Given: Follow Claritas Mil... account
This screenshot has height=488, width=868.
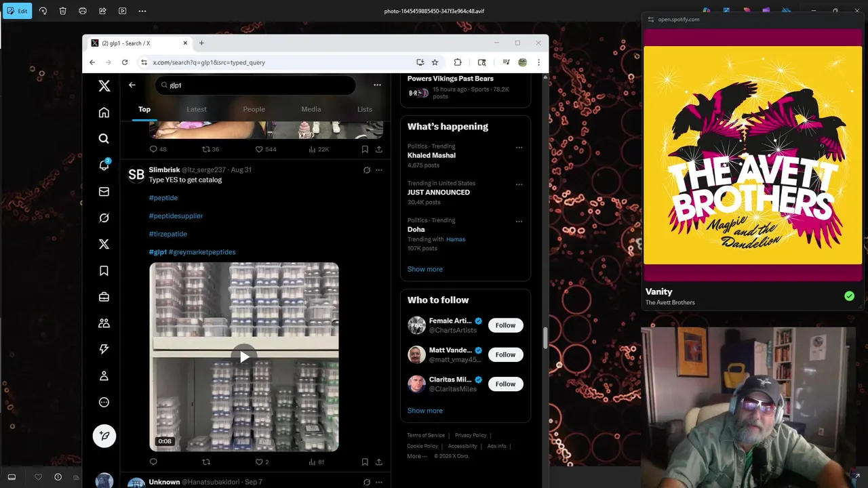Looking at the screenshot, I should (505, 384).
